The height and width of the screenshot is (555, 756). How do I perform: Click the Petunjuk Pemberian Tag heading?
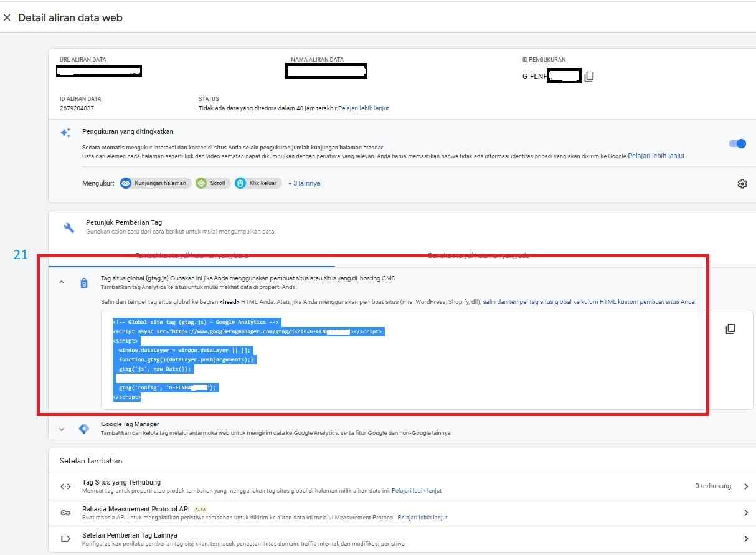(x=124, y=222)
